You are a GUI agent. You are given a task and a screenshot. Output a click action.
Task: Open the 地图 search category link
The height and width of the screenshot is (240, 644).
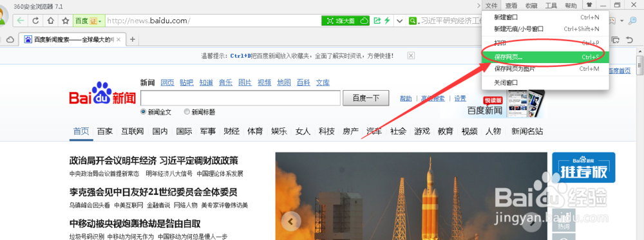tap(284, 82)
